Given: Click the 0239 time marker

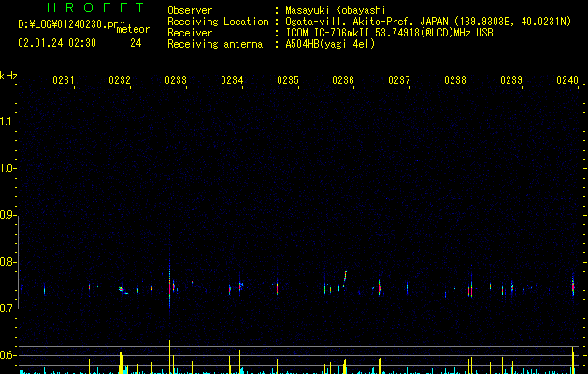Looking at the screenshot, I should coord(511,79).
